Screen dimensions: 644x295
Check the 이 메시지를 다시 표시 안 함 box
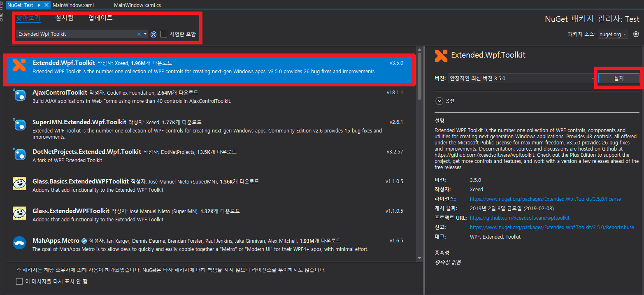[19, 281]
